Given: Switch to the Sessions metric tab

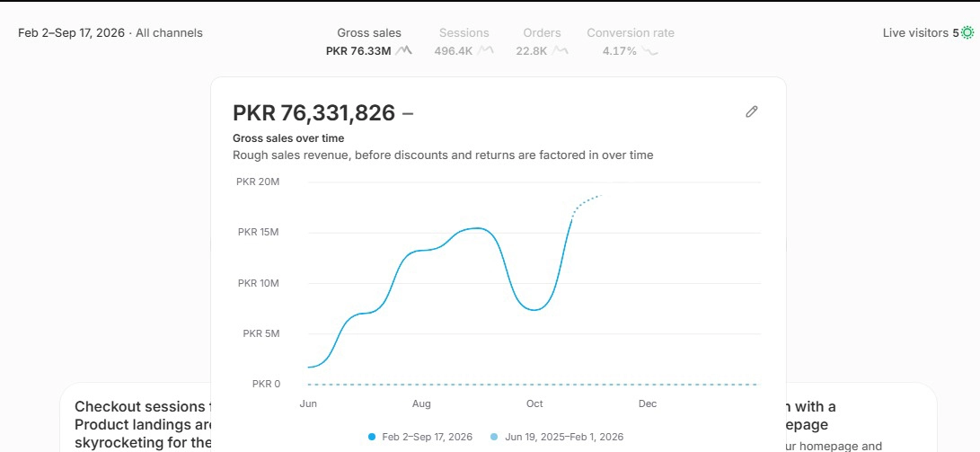Looking at the screenshot, I should point(464,42).
